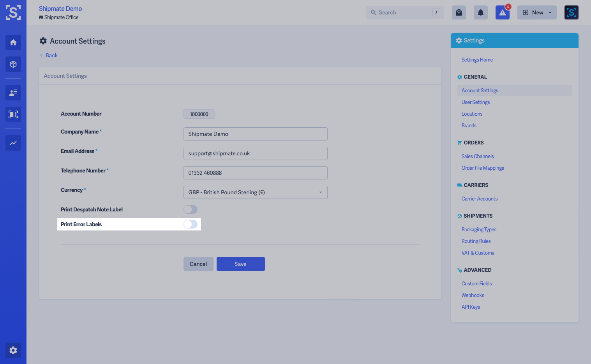
Task: Select Account Settings in settings menu
Action: 515,90
